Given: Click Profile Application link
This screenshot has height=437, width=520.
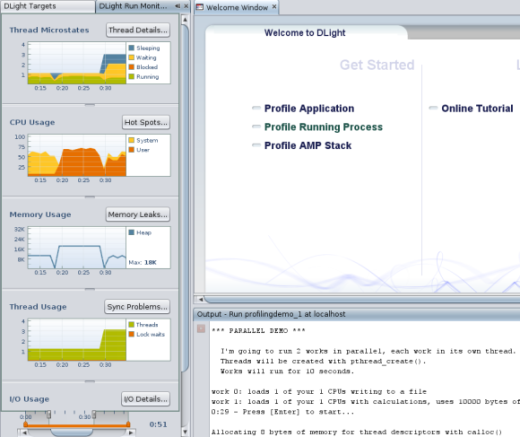Looking at the screenshot, I should coord(309,109).
